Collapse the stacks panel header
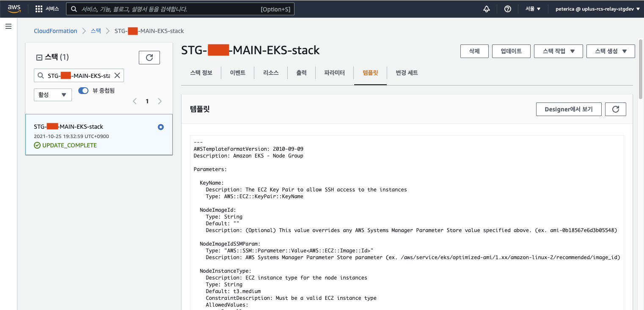The width and height of the screenshot is (644, 310). click(x=39, y=57)
